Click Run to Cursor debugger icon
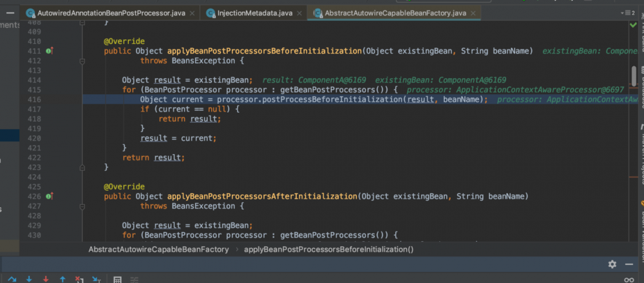Screen dimensions: 644x283 point(97,279)
